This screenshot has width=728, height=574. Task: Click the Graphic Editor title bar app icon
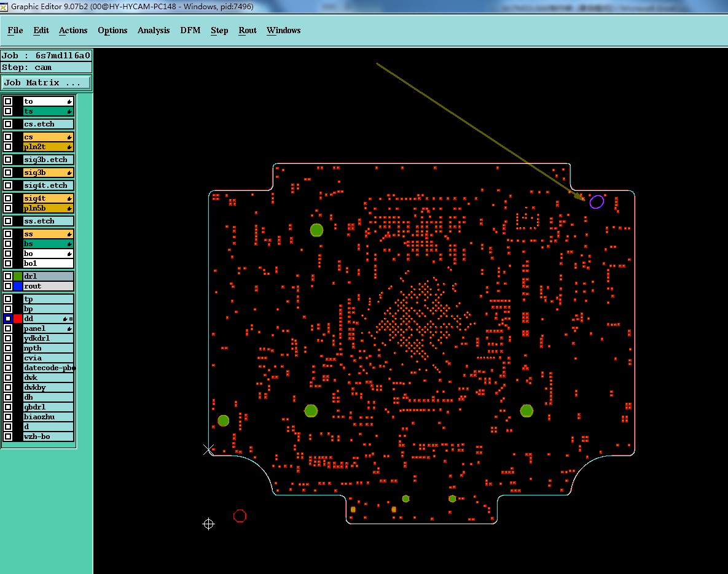point(4,7)
